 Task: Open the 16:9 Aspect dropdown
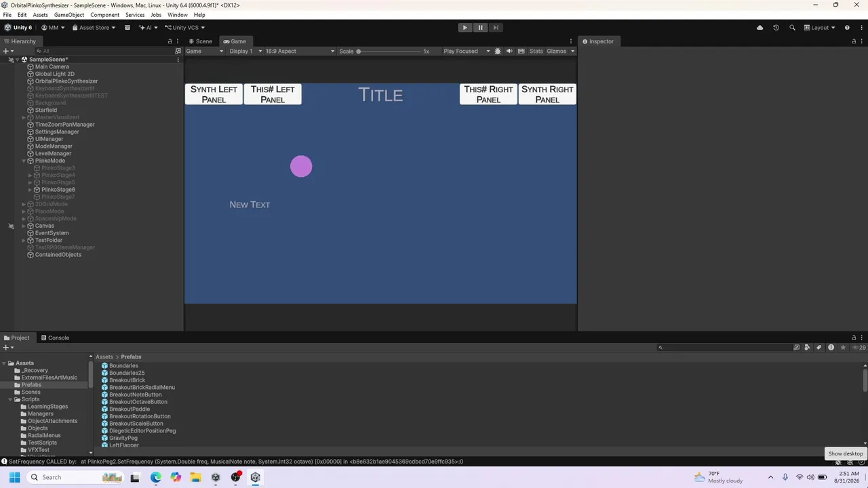[300, 52]
